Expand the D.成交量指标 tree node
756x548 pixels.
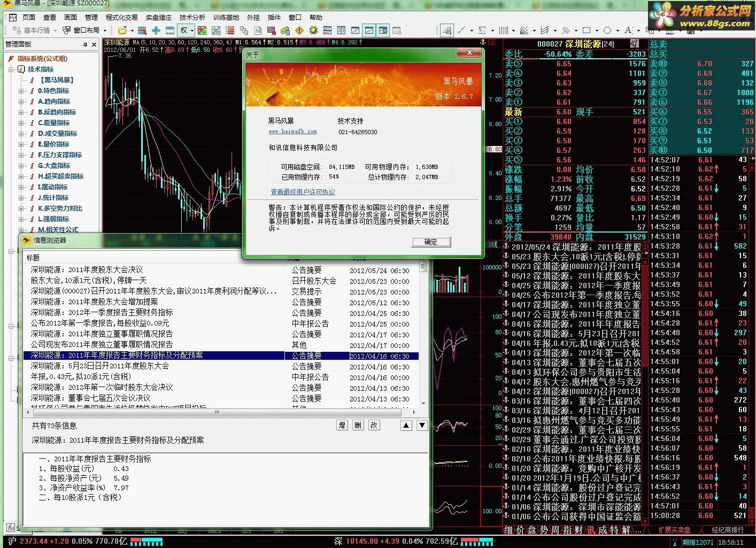(x=21, y=134)
